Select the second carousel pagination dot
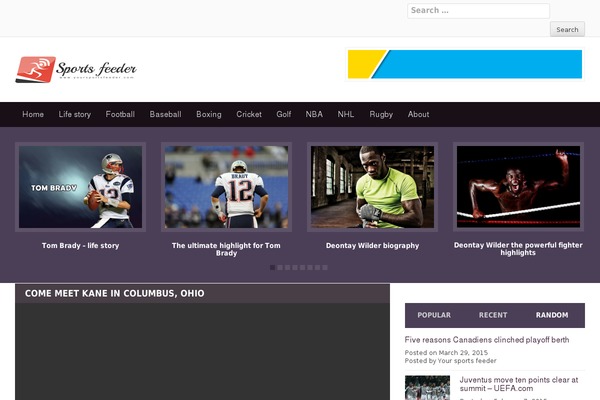This screenshot has height=400, width=600. point(280,268)
